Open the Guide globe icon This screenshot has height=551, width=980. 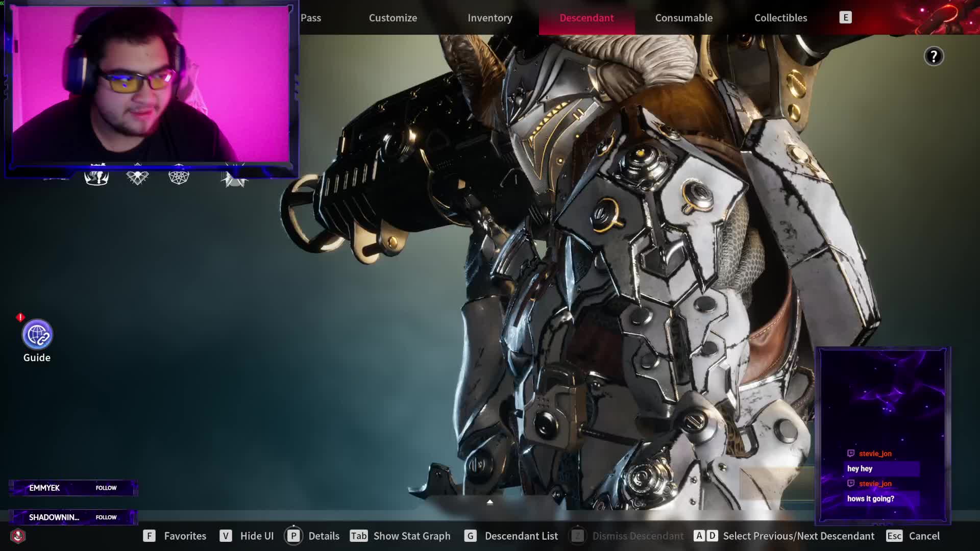tap(37, 335)
